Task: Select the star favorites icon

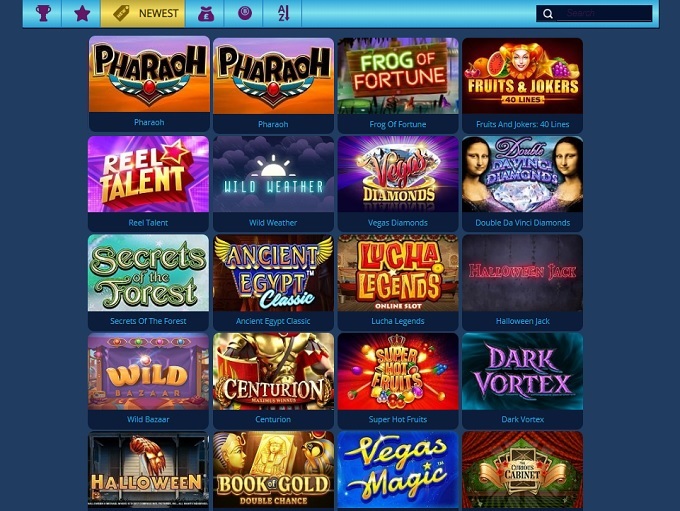Action: [82, 13]
